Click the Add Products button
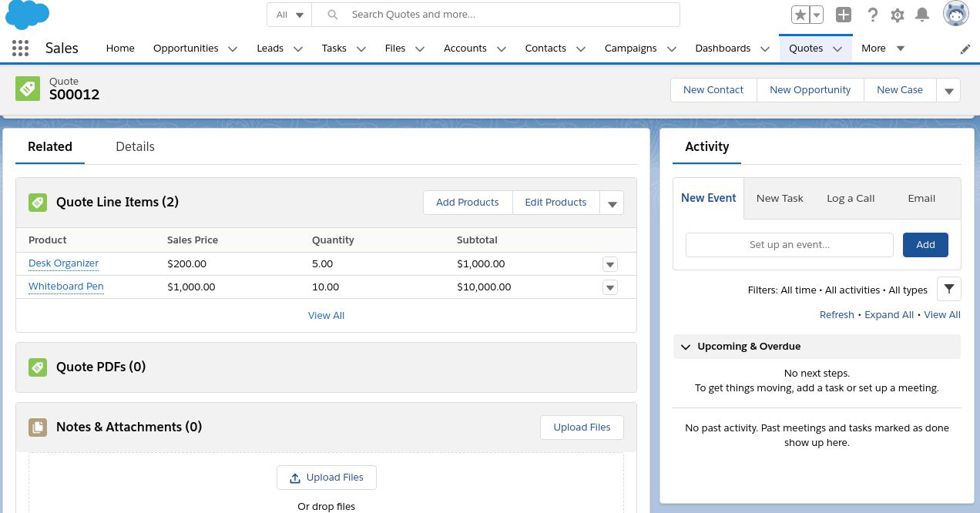Viewport: 980px width, 513px height. coord(468,202)
